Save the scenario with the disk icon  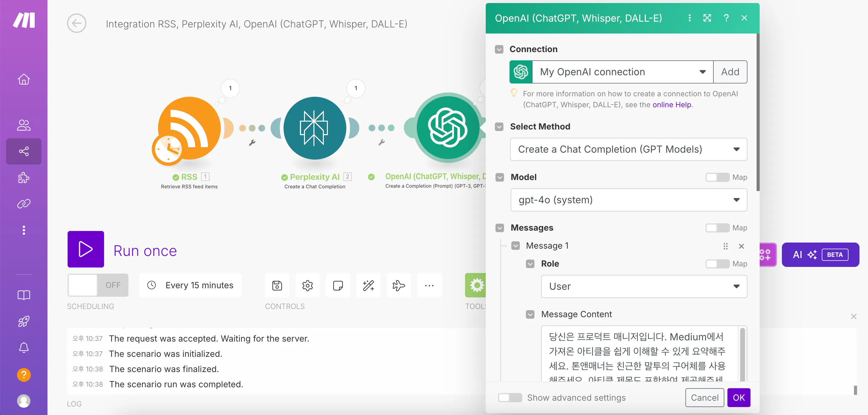(x=277, y=286)
